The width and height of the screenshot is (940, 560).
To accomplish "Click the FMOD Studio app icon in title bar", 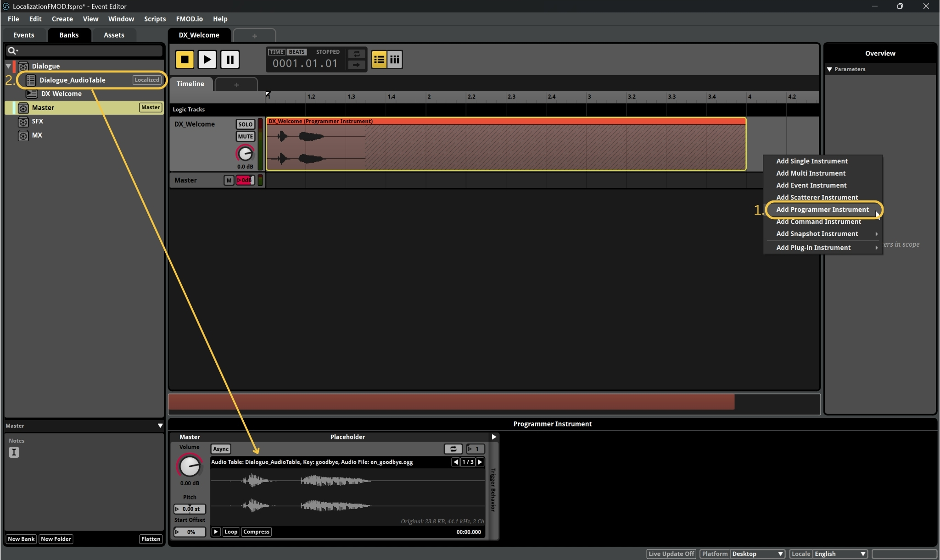I will [x=6, y=6].
